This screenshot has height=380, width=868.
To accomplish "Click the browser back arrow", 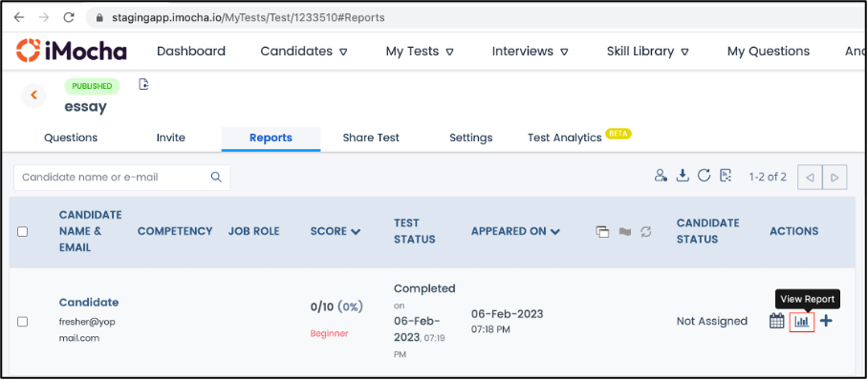I will point(19,17).
